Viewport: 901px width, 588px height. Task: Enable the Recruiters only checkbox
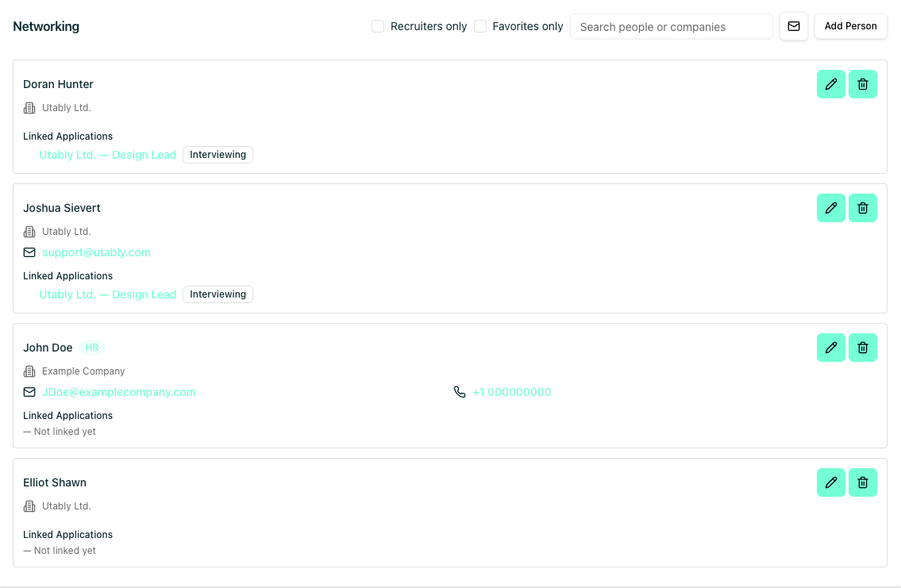378,26
